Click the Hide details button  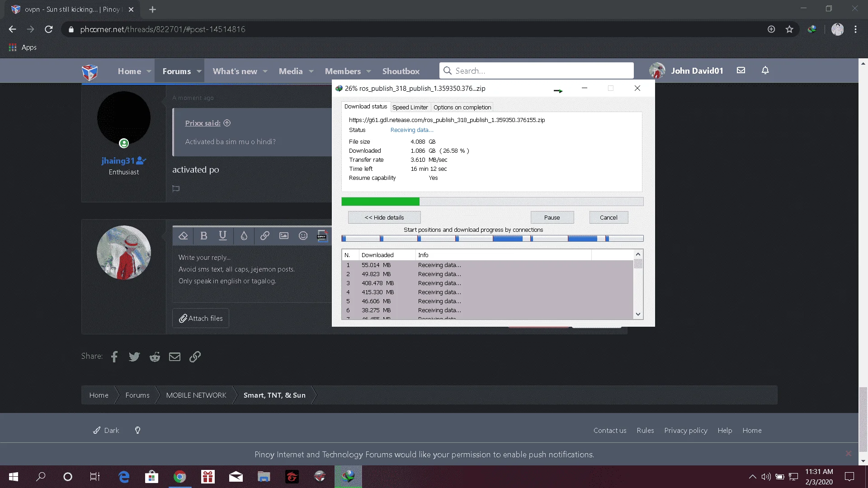[384, 217]
